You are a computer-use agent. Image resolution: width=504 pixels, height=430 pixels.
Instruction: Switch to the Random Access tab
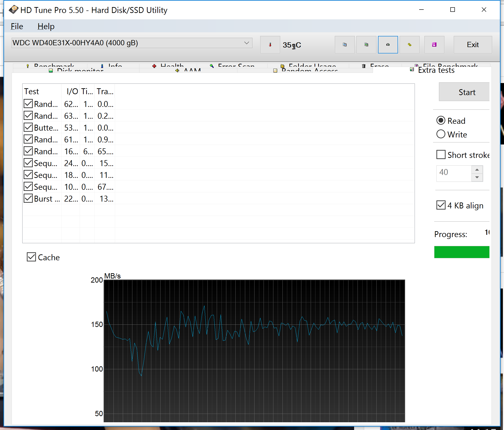[305, 70]
